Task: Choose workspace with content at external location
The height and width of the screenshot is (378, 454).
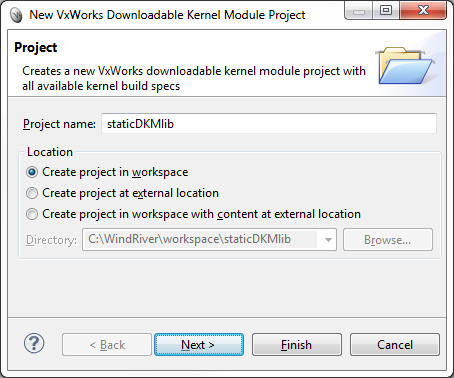Action: (x=193, y=214)
